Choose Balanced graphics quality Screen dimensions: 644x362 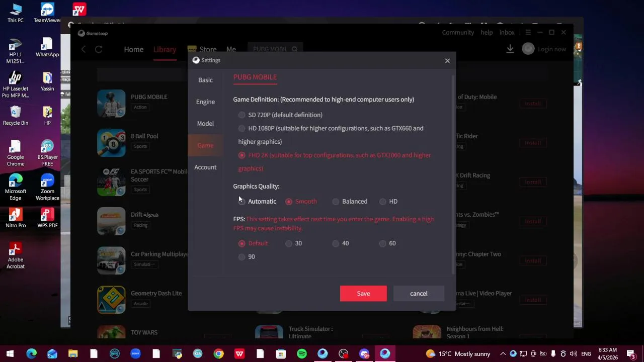pos(336,202)
